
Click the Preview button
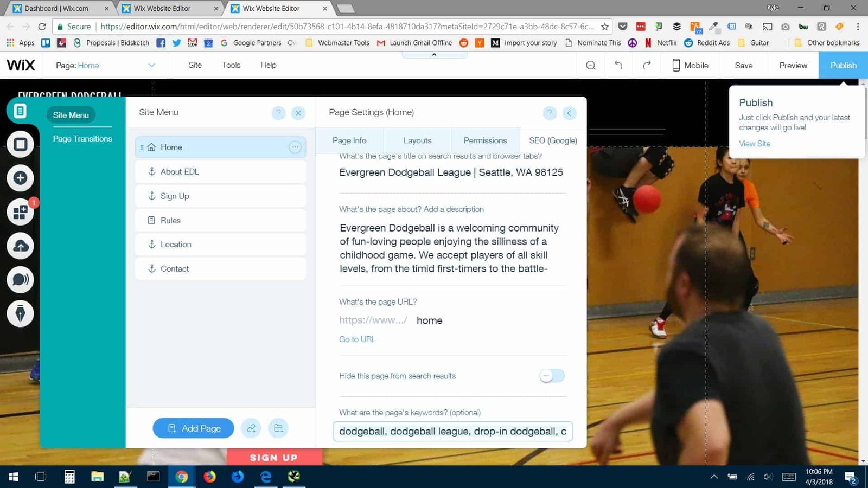[793, 65]
